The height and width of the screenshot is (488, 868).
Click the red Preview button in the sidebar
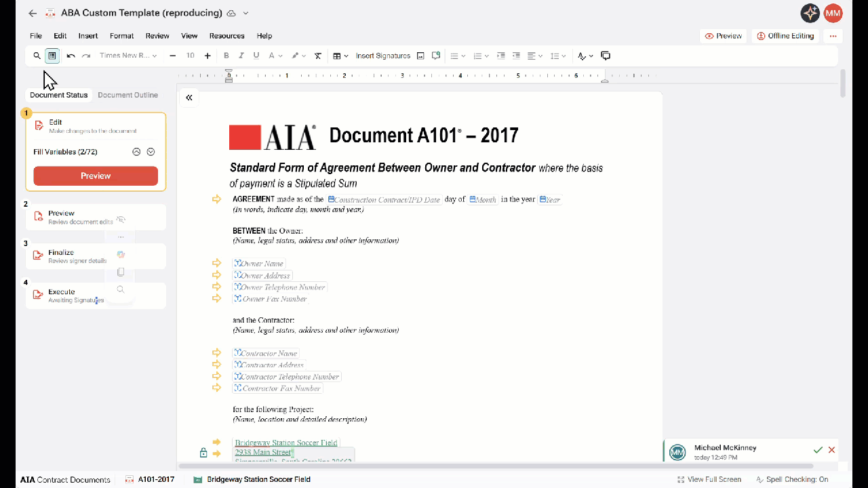96,176
